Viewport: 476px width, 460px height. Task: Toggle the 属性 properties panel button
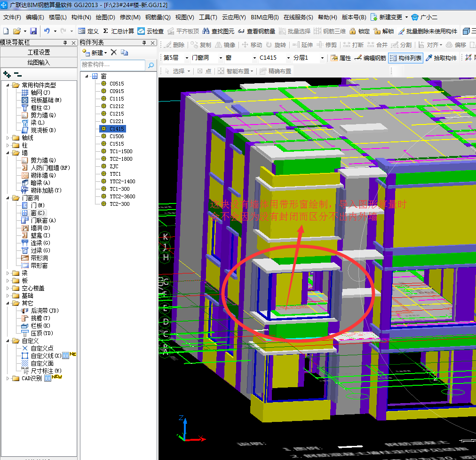tap(341, 58)
